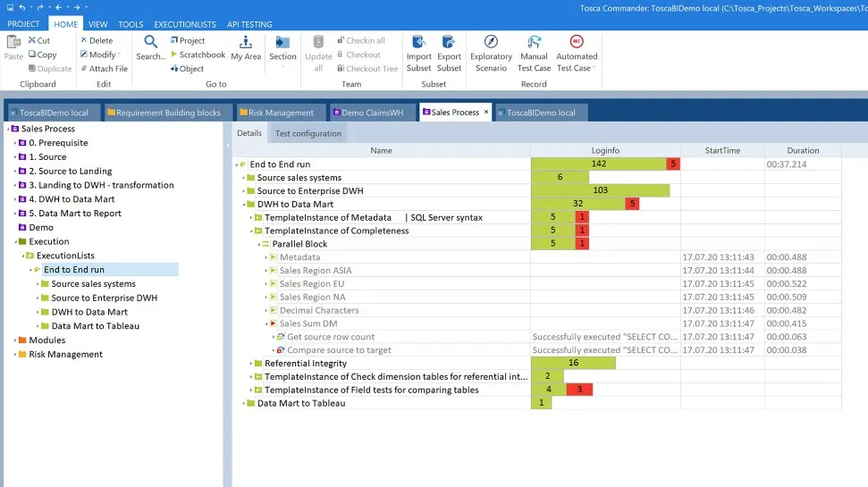Expand the Modify dropdown
The image size is (868, 487).
click(x=104, y=55)
